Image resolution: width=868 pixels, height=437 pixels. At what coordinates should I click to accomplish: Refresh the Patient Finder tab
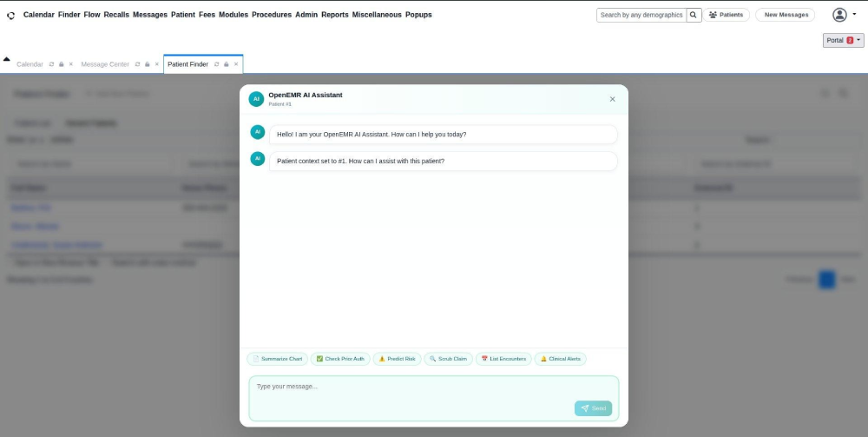pyautogui.click(x=216, y=64)
